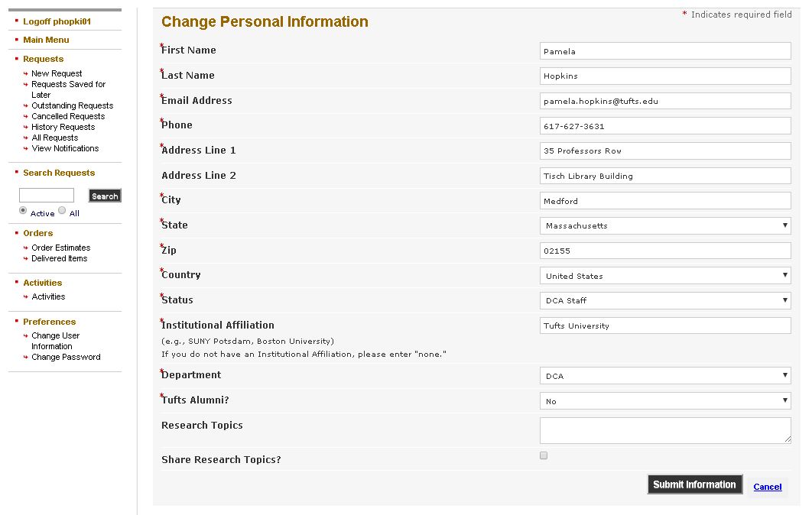The height and width of the screenshot is (515, 812).
Task: Expand the Status dropdown showing DCA Staff
Action: pyautogui.click(x=665, y=300)
